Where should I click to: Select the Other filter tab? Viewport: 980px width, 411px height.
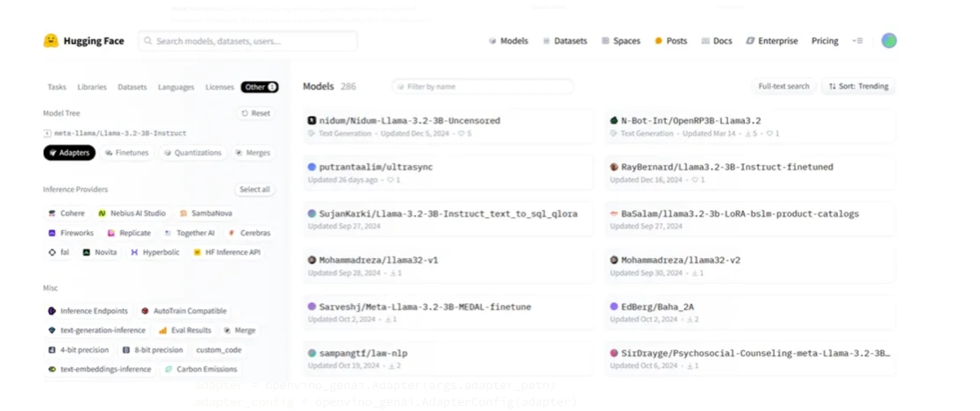(260, 87)
